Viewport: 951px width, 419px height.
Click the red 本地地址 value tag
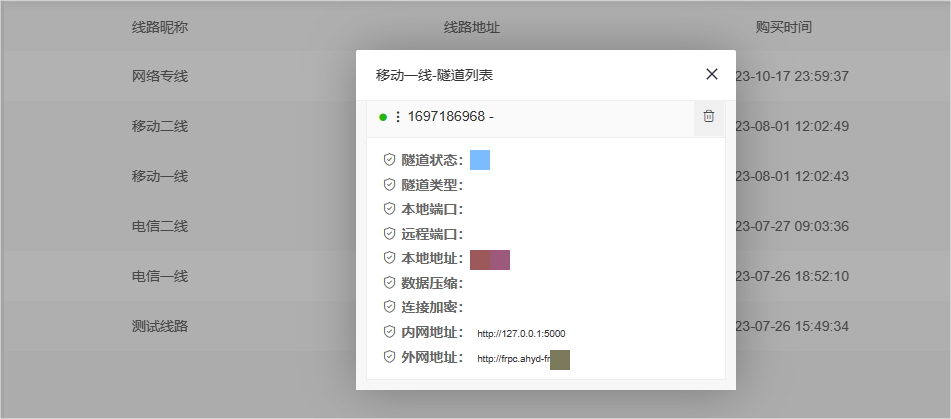click(490, 259)
